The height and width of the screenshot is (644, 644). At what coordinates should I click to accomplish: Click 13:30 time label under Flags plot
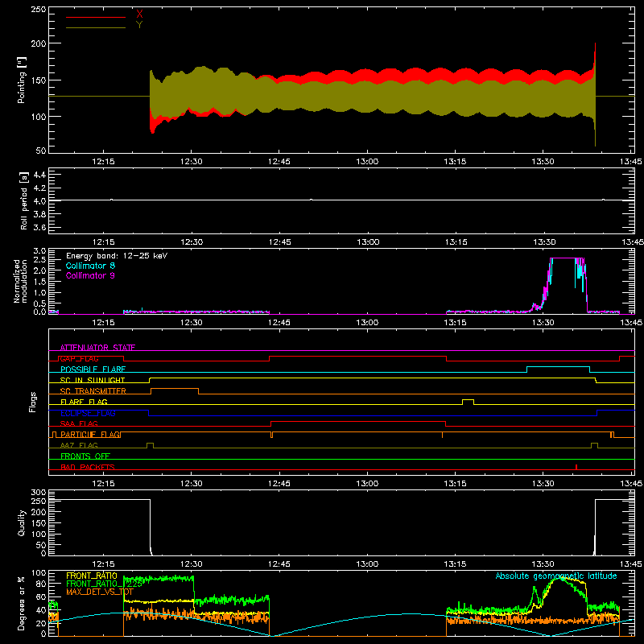tap(543, 484)
